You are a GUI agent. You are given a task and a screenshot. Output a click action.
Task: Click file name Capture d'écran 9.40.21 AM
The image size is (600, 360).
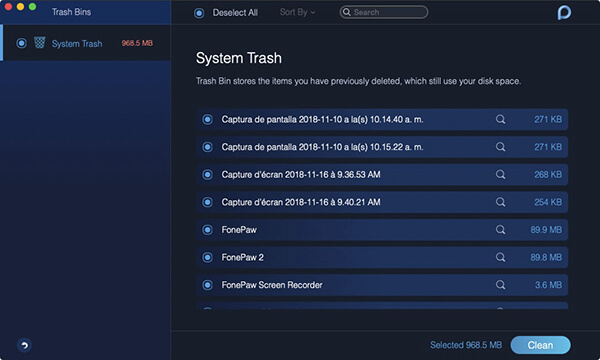(x=301, y=202)
